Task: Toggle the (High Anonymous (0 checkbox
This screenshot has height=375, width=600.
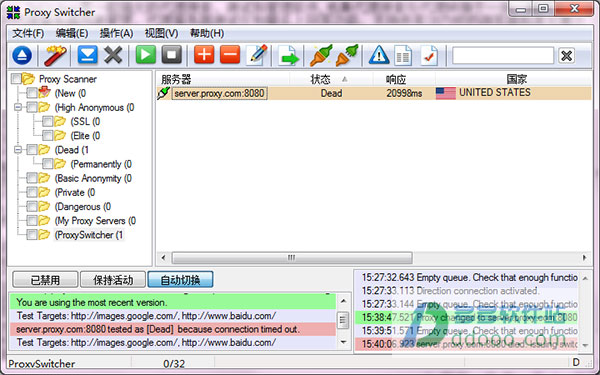Action: pos(32,107)
